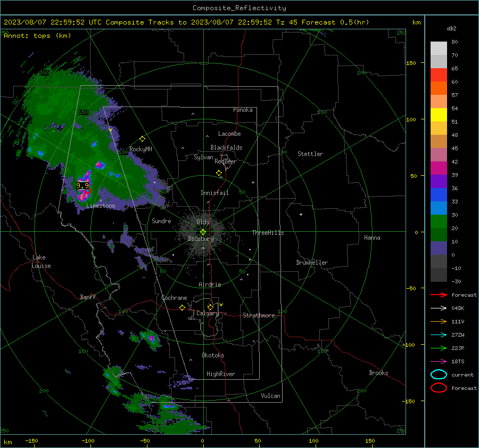The width and height of the screenshot is (479, 448).
Task: Click the blue 36 dBZ swatch
Action: (439, 194)
